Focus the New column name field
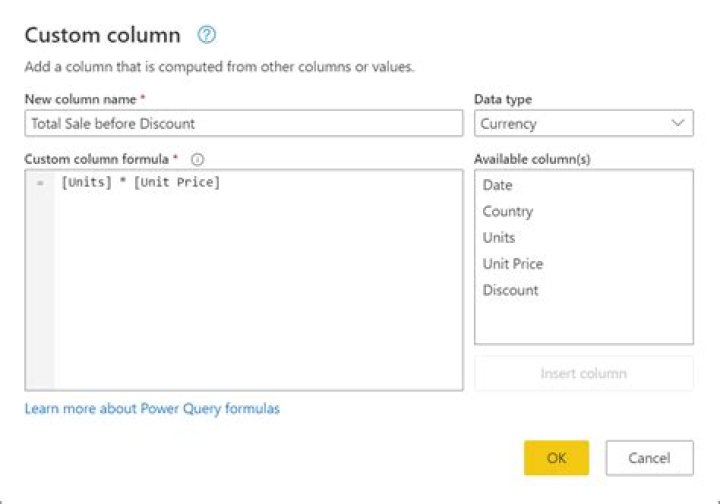This screenshot has height=504, width=720. (244, 123)
